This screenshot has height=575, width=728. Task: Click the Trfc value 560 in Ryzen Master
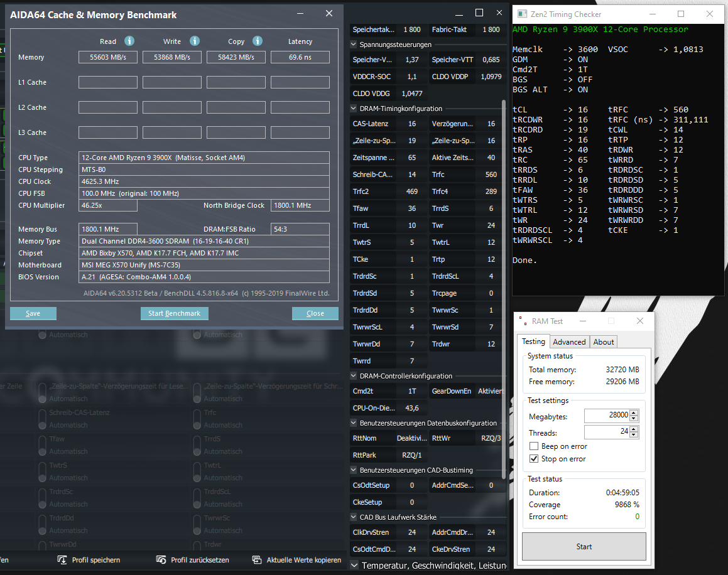[491, 175]
